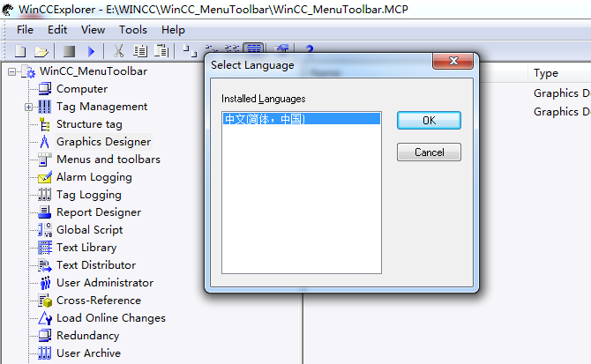Click the Text Distributor icon
Image resolution: width=591 pixels, height=364 pixels.
click(x=45, y=265)
